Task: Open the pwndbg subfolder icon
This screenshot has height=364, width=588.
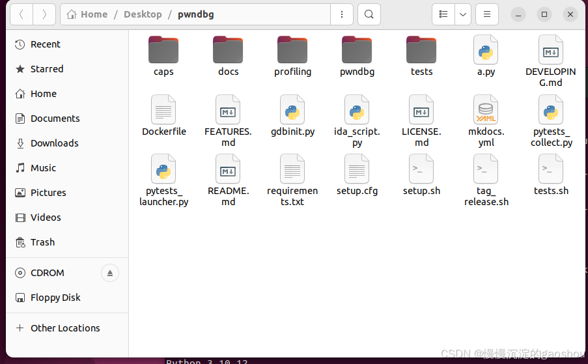Action: click(x=357, y=50)
